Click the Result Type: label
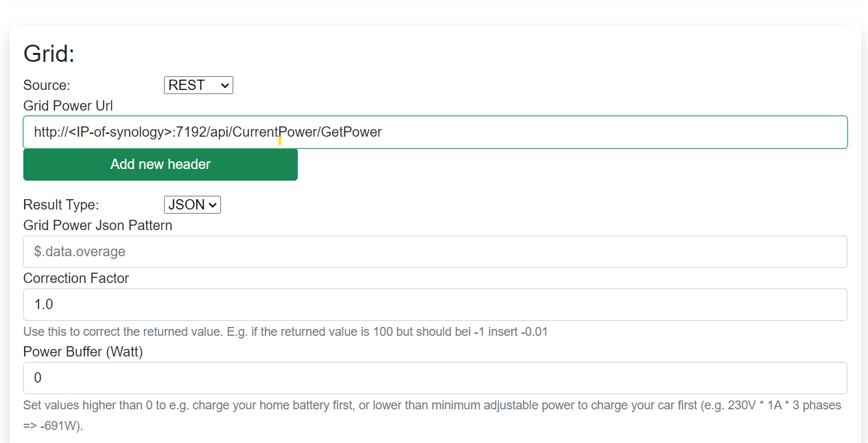Viewport: 868px width, 443px height. point(60,204)
